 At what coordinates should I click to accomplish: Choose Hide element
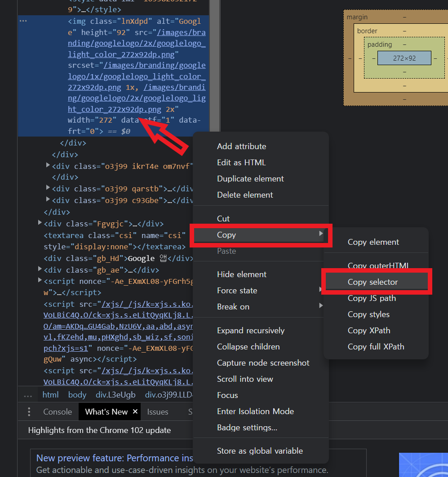241,274
